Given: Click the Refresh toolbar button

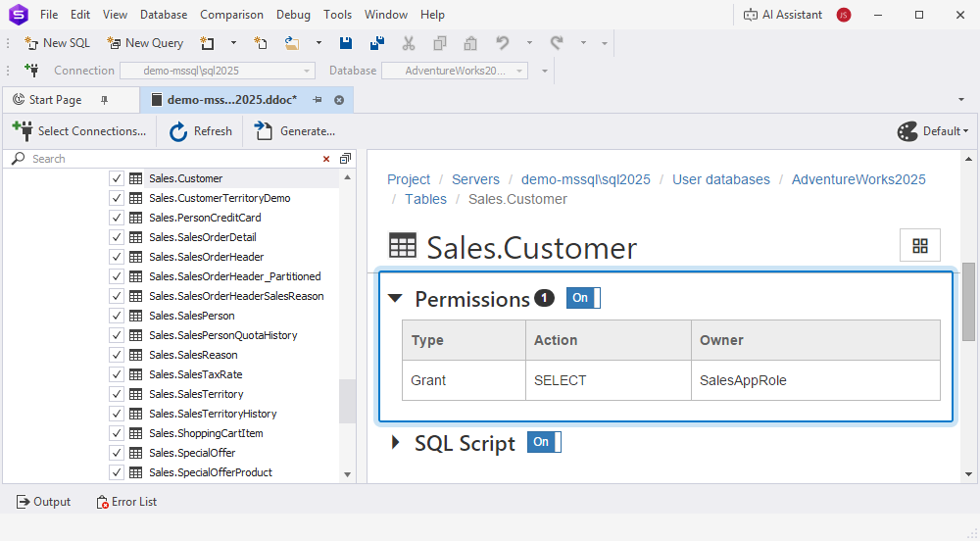Looking at the screenshot, I should tap(201, 131).
